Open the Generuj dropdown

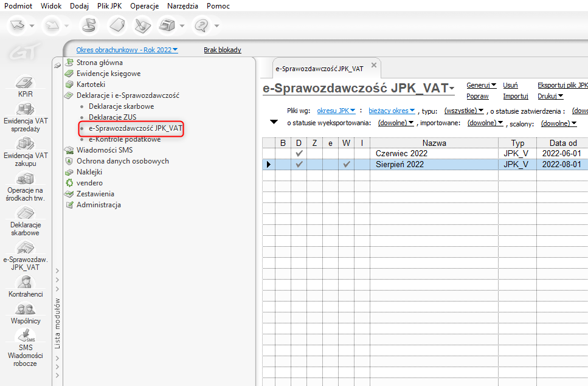[481, 85]
